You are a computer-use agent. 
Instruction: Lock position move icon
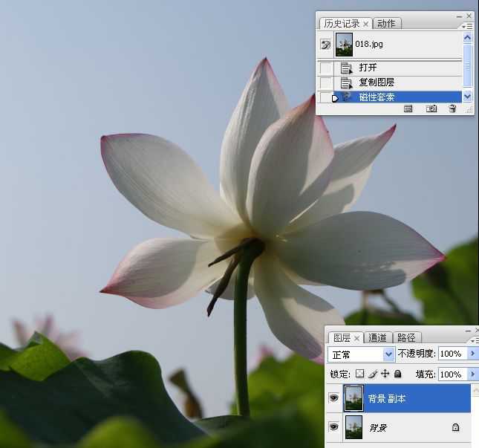[x=385, y=374]
